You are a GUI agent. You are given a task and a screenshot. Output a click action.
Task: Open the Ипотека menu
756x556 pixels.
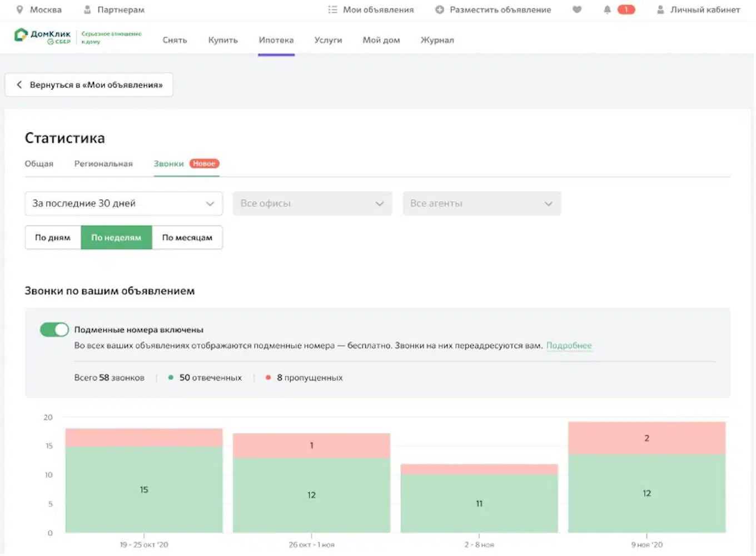pos(276,40)
